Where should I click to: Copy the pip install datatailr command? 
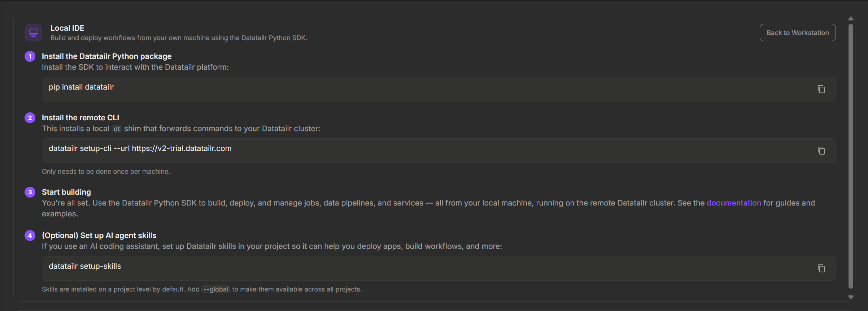point(821,89)
